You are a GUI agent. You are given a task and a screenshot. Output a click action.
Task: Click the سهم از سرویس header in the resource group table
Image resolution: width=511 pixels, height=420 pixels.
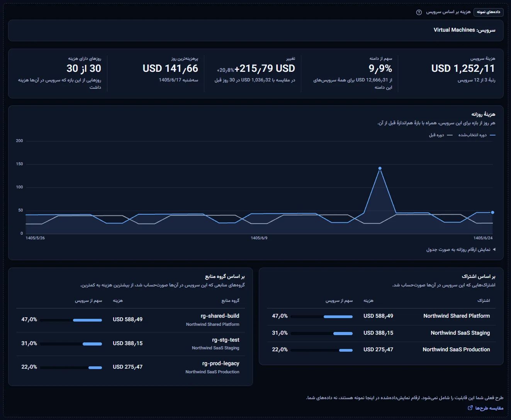[x=88, y=301]
